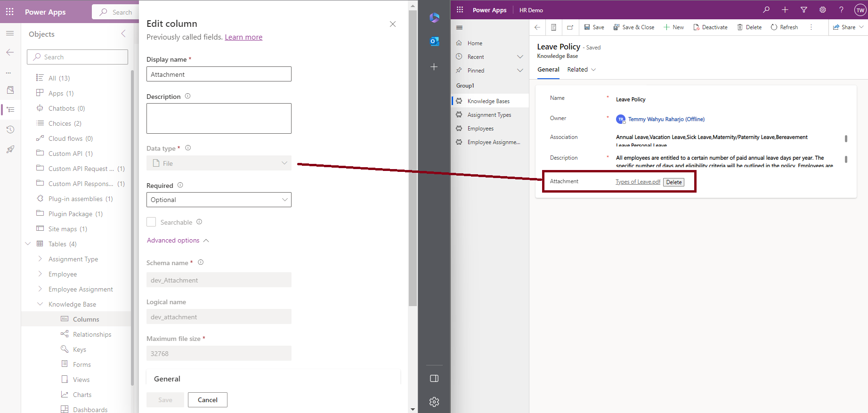868x413 pixels.
Task: Click Save & Close in command bar
Action: tap(634, 27)
